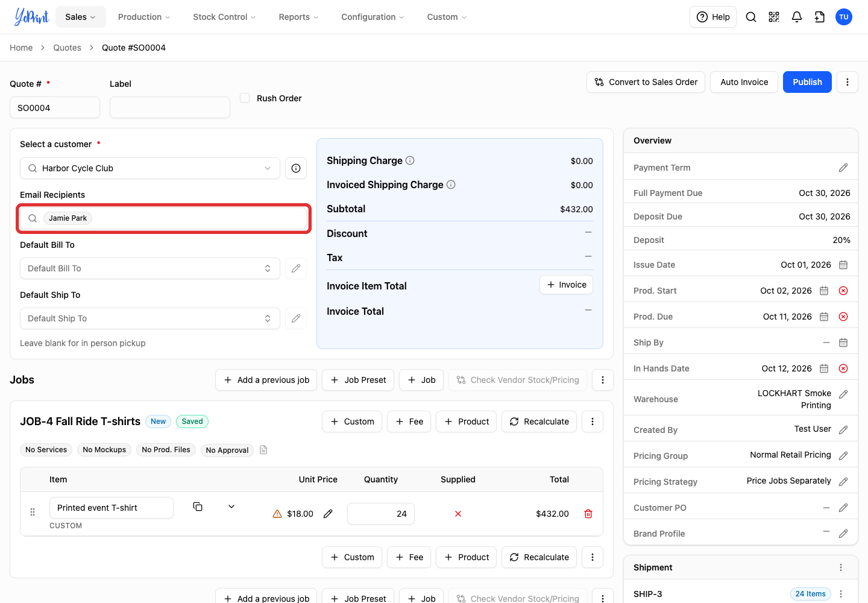Open Issue Date calendar picker

coord(843,265)
